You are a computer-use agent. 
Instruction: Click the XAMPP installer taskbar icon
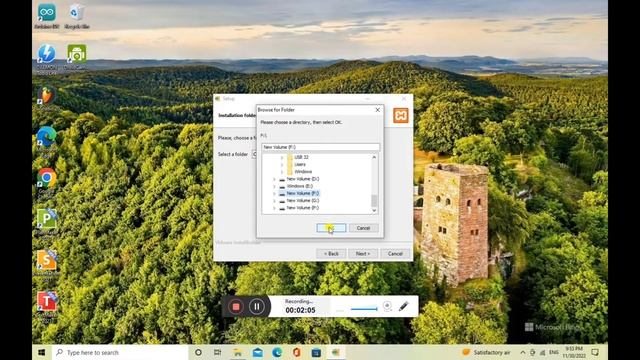336,352
